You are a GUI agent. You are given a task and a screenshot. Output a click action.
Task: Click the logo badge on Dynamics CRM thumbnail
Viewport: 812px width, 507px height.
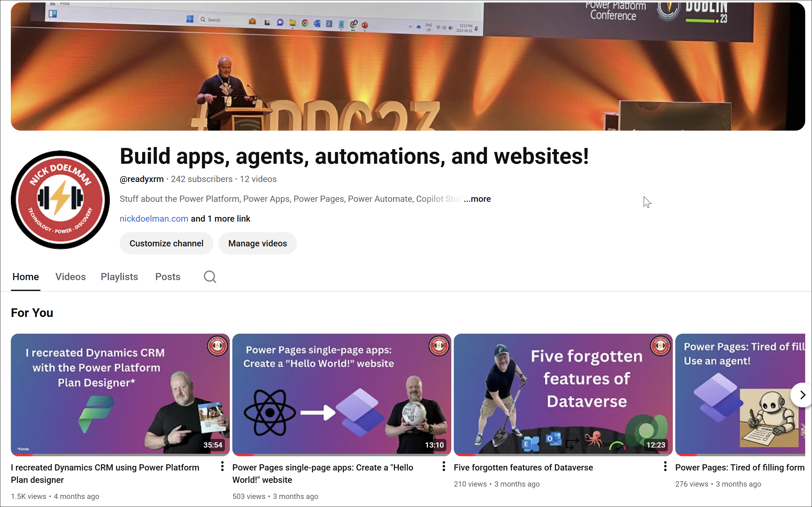pos(217,346)
